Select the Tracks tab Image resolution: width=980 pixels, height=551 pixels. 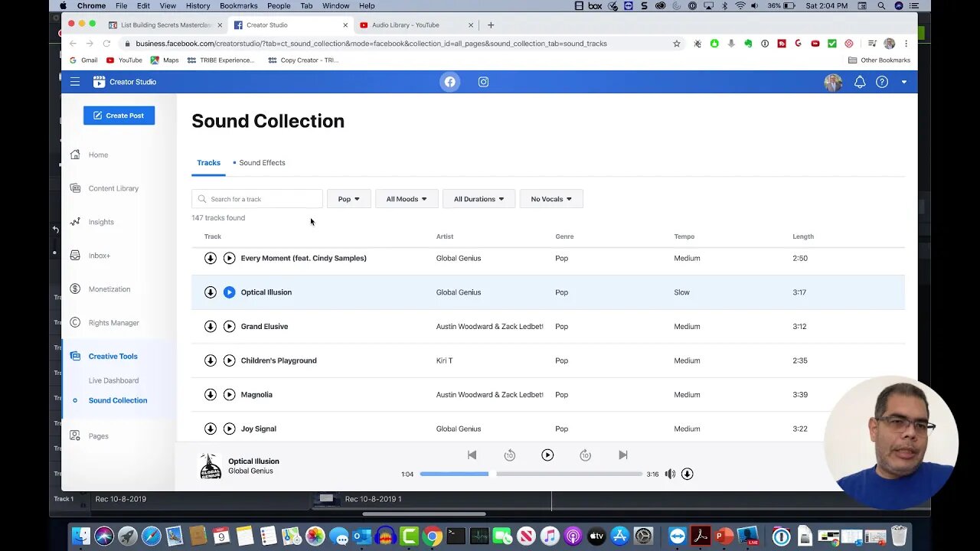pyautogui.click(x=208, y=163)
